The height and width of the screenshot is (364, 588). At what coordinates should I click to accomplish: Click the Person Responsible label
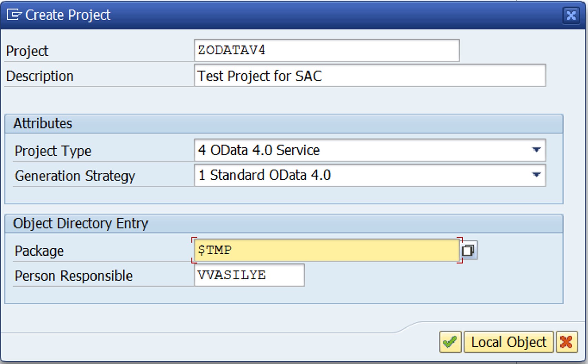(x=73, y=276)
